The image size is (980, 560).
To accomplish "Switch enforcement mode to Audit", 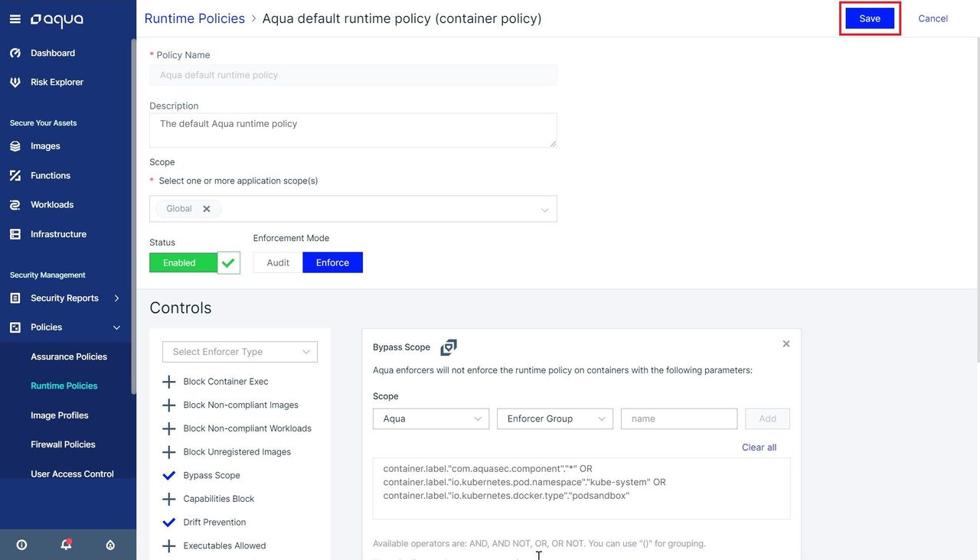I will pos(278,262).
